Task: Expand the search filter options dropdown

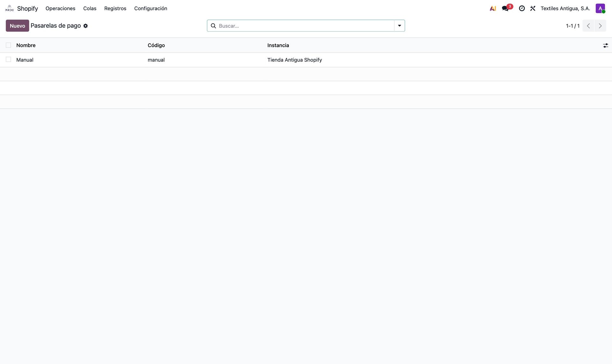Action: click(399, 26)
